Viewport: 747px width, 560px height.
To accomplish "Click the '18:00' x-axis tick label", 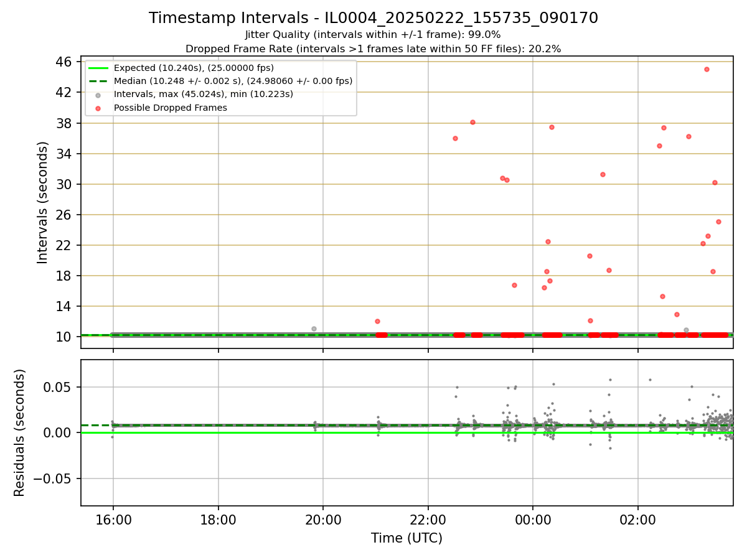I will click(218, 520).
